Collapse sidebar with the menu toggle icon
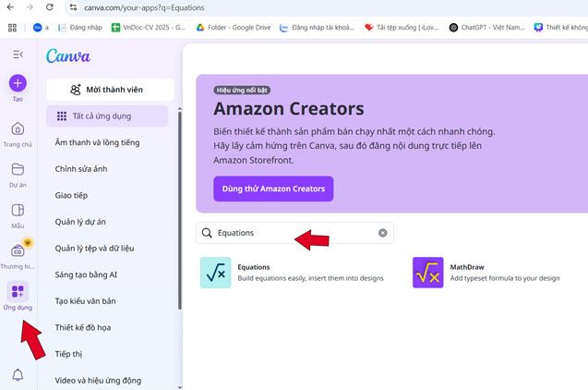Viewport: 588px width, 390px height. pos(18,55)
